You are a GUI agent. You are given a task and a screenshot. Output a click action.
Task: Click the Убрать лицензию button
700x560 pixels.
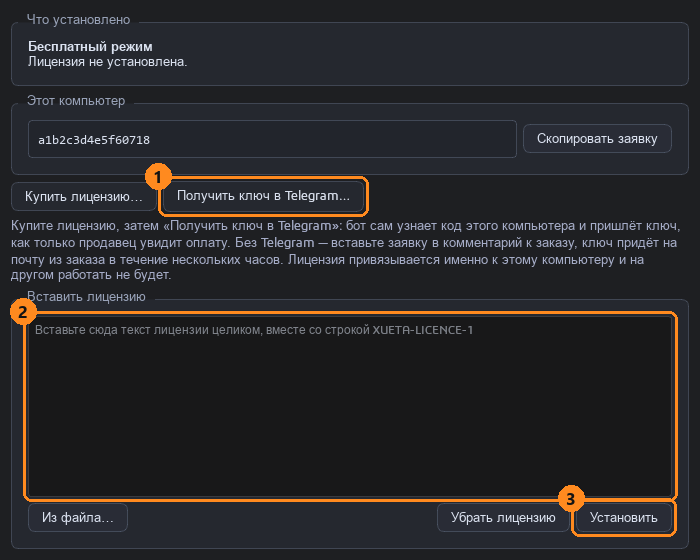coord(503,518)
